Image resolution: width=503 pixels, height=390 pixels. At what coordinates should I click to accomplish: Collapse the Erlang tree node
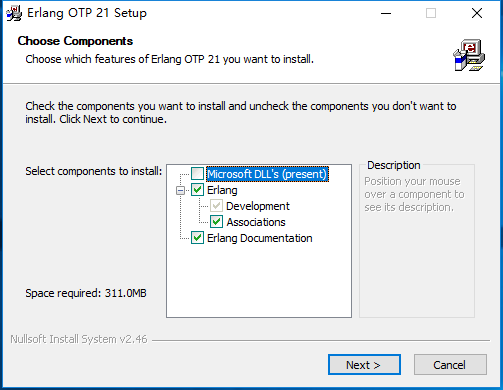[x=180, y=190]
